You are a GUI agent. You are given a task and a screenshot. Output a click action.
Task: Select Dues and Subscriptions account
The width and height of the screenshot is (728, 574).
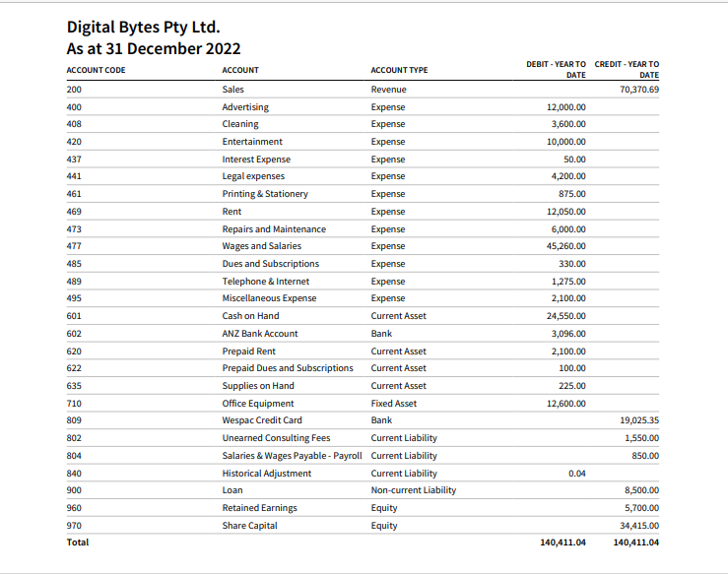click(x=271, y=264)
